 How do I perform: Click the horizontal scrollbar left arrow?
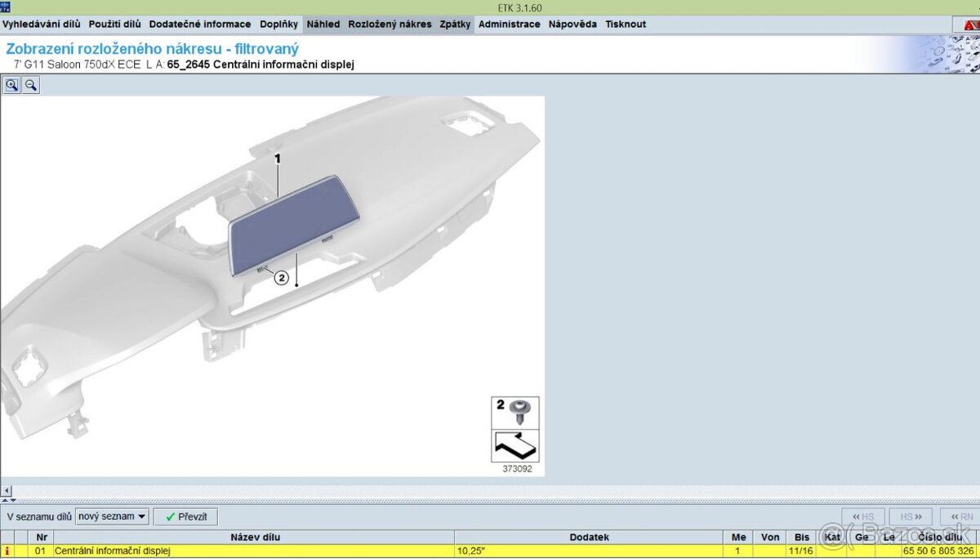pos(7,490)
